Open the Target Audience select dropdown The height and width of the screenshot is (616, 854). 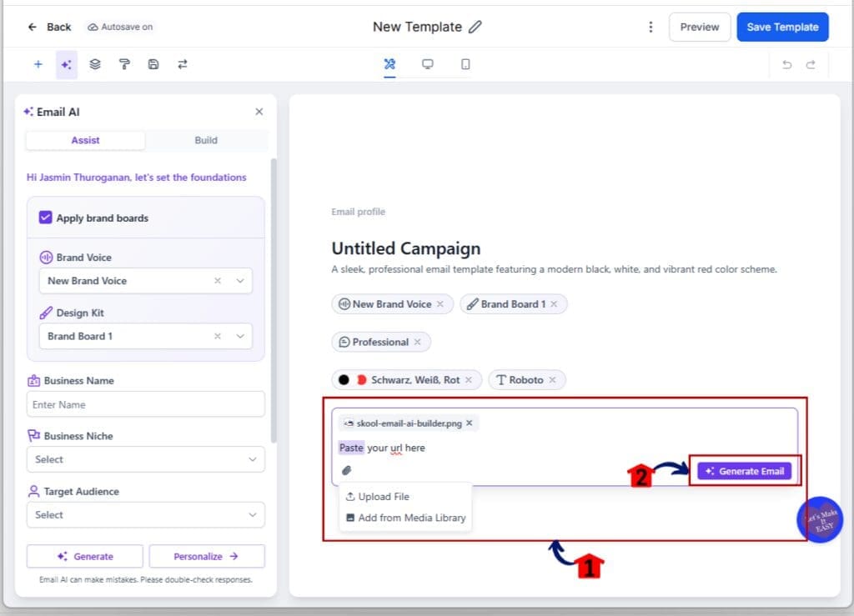pyautogui.click(x=145, y=515)
